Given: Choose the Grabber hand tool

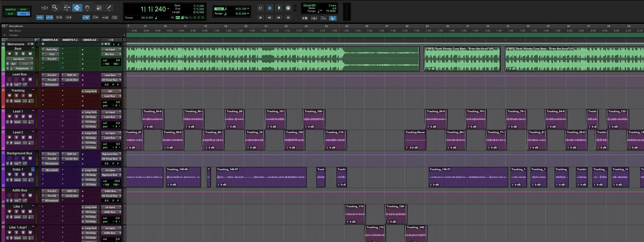Looking at the screenshot, I should tap(87, 8).
